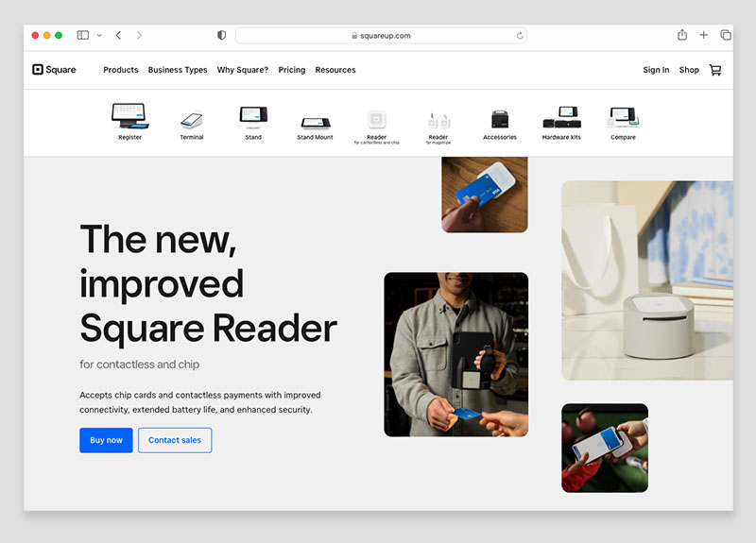This screenshot has height=543, width=756.
Task: Go back with the browser back arrow
Action: pyautogui.click(x=119, y=35)
